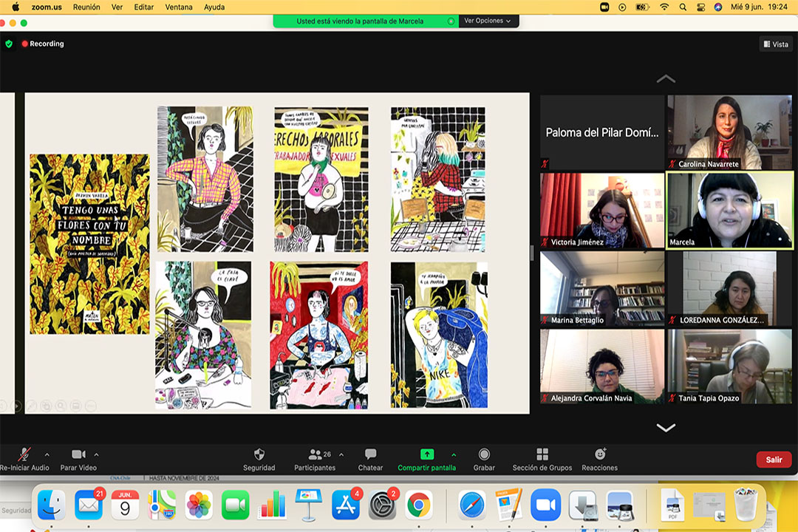Select Carolina Navarrete's video thumbnail

[x=729, y=132]
